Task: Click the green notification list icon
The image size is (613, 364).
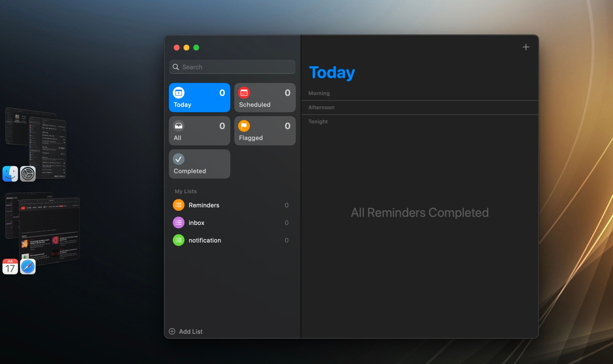Action: tap(178, 240)
